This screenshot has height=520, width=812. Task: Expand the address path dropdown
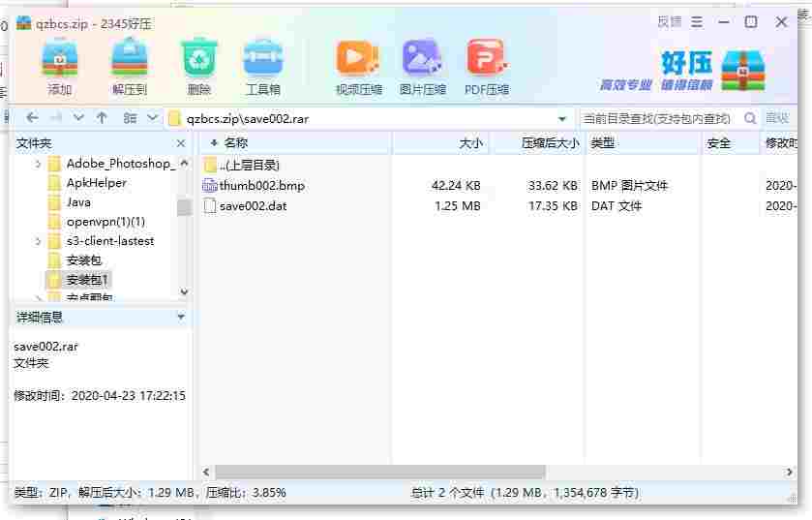pos(562,118)
